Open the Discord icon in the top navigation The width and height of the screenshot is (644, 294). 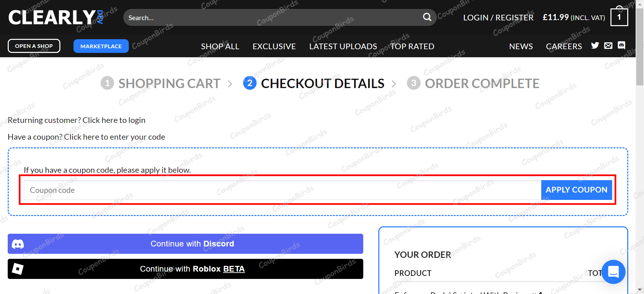(x=622, y=46)
